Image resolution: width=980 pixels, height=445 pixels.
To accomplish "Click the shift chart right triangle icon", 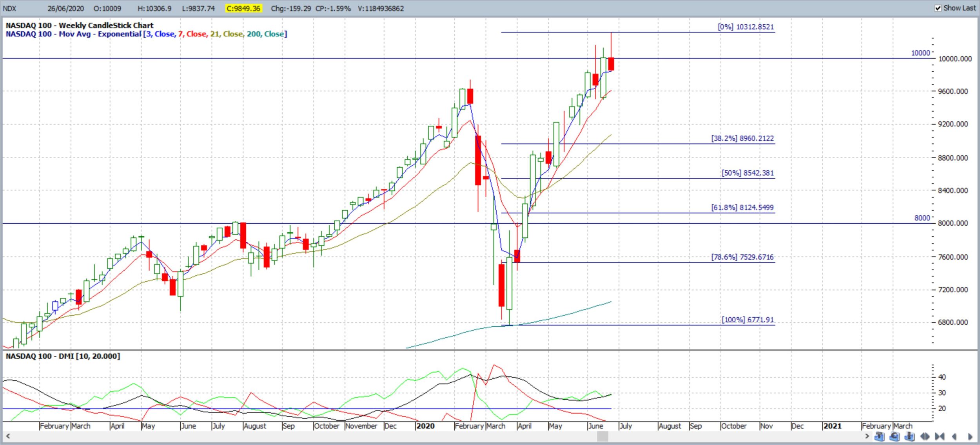I will point(970,436).
